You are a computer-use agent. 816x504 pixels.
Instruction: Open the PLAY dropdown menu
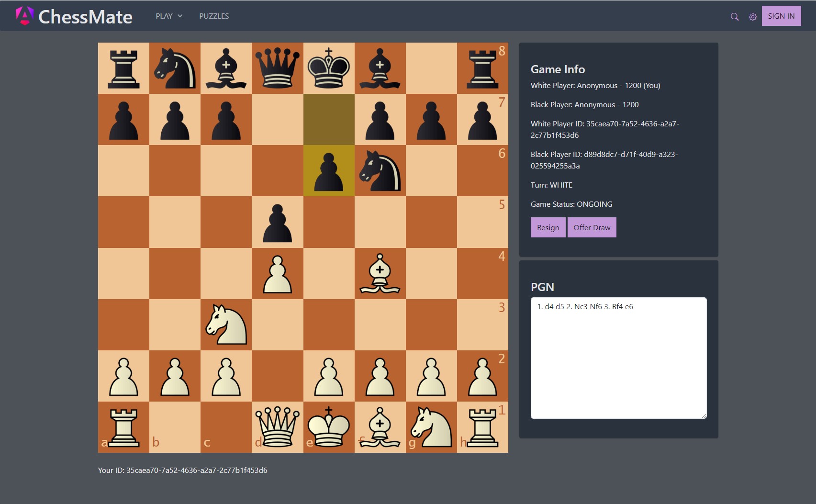pyautogui.click(x=168, y=16)
